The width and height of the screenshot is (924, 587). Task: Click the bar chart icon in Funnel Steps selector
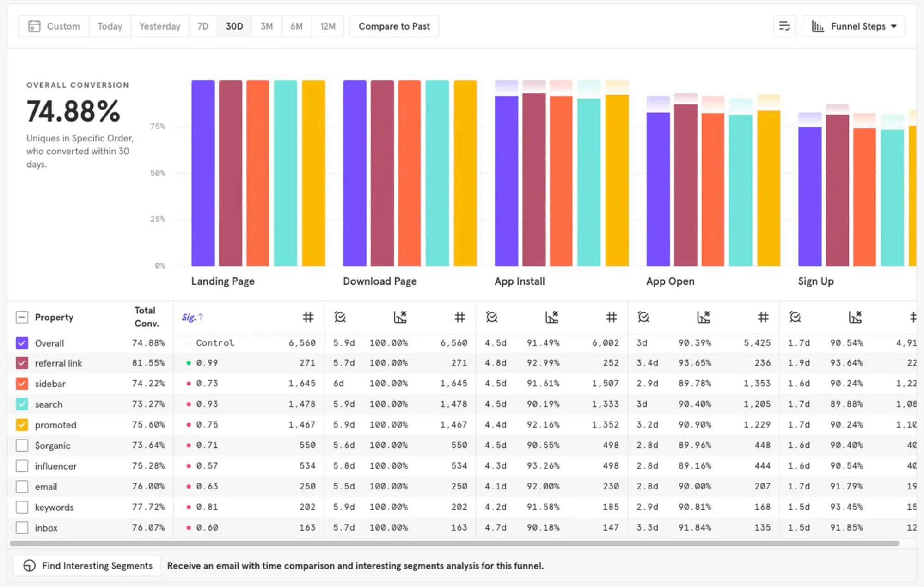[818, 26]
